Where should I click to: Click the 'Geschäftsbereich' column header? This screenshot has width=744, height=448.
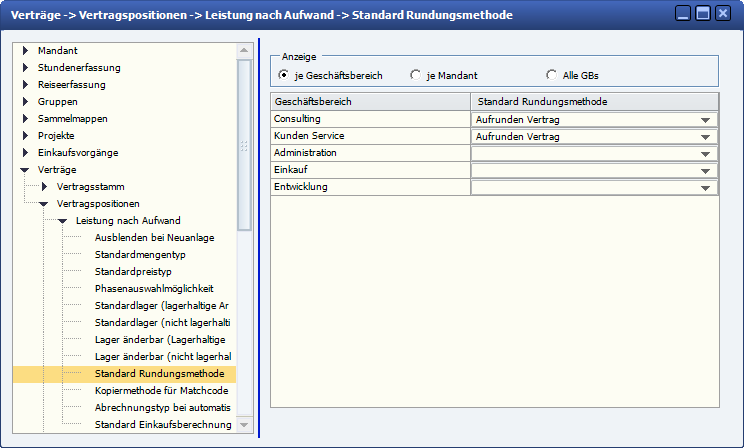[x=370, y=102]
